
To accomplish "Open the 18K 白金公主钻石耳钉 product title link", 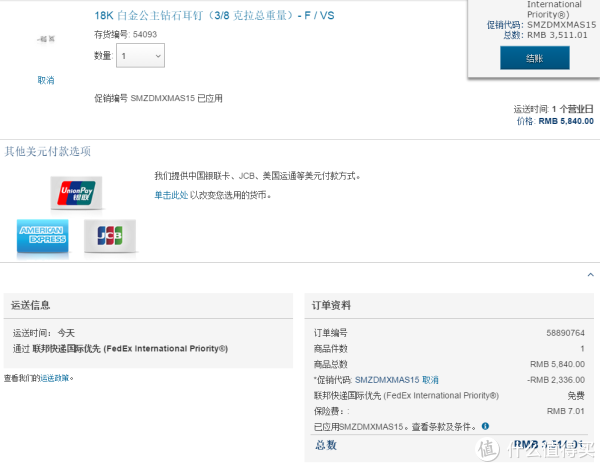I will click(x=214, y=15).
